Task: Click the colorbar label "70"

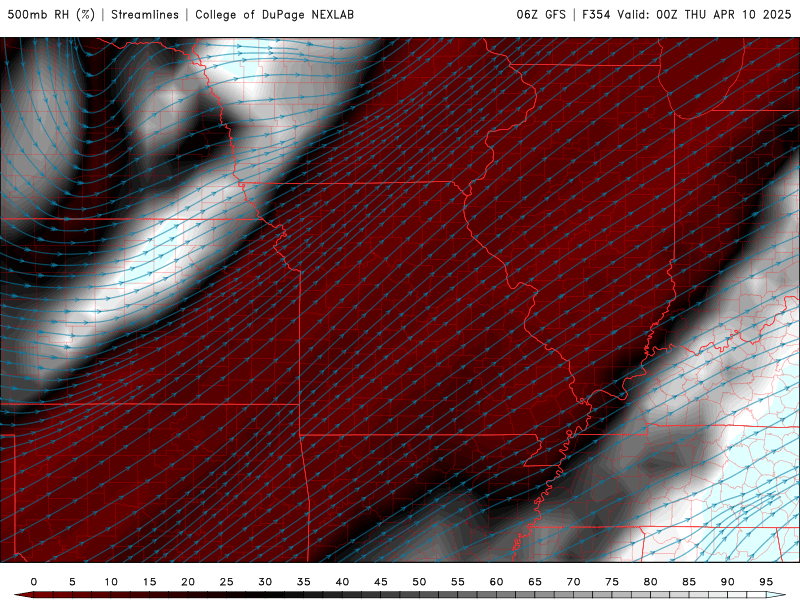Action: point(573,582)
